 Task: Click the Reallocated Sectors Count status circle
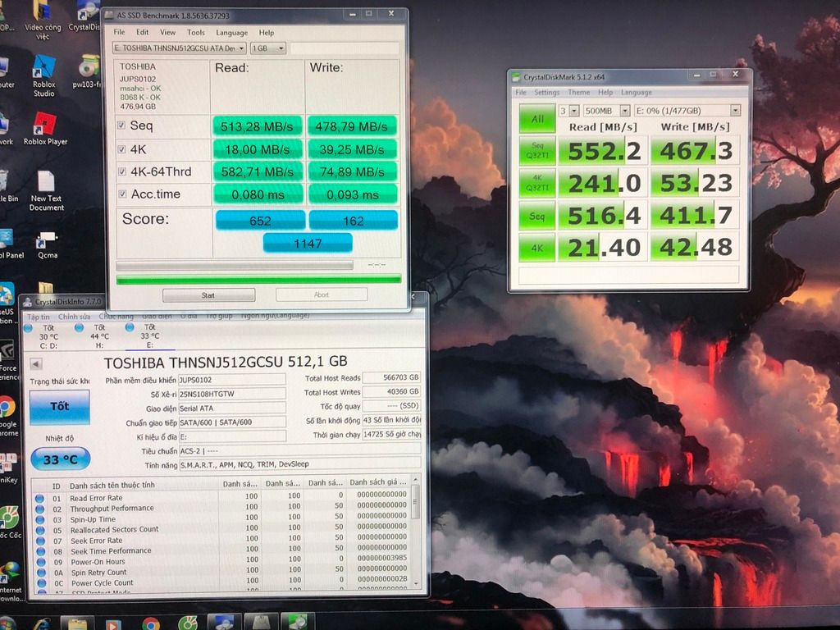tap(39, 530)
